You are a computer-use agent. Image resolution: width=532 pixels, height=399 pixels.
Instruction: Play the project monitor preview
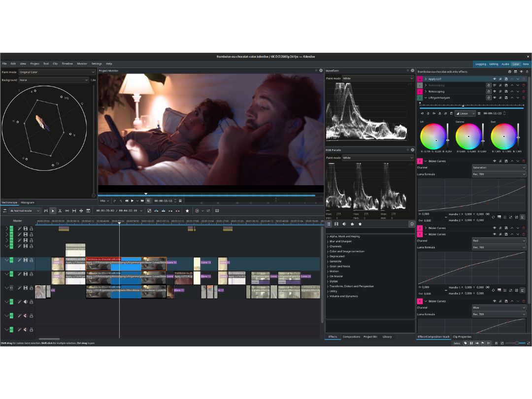point(133,201)
